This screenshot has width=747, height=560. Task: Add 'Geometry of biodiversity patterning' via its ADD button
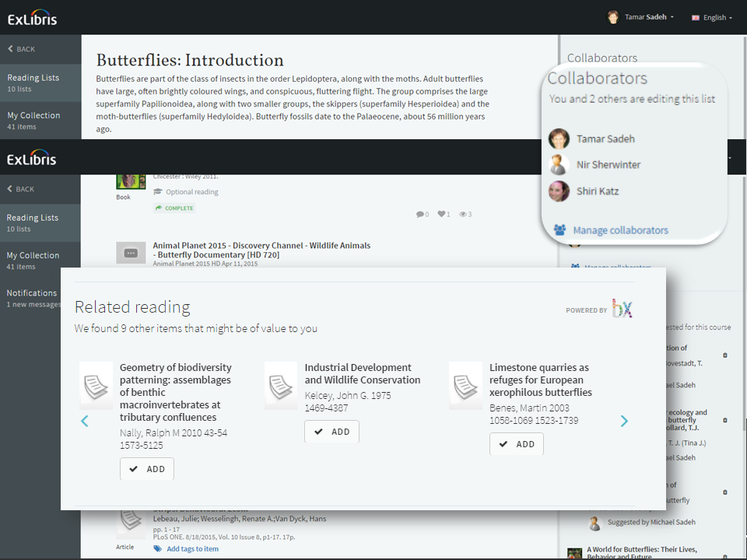point(147,469)
